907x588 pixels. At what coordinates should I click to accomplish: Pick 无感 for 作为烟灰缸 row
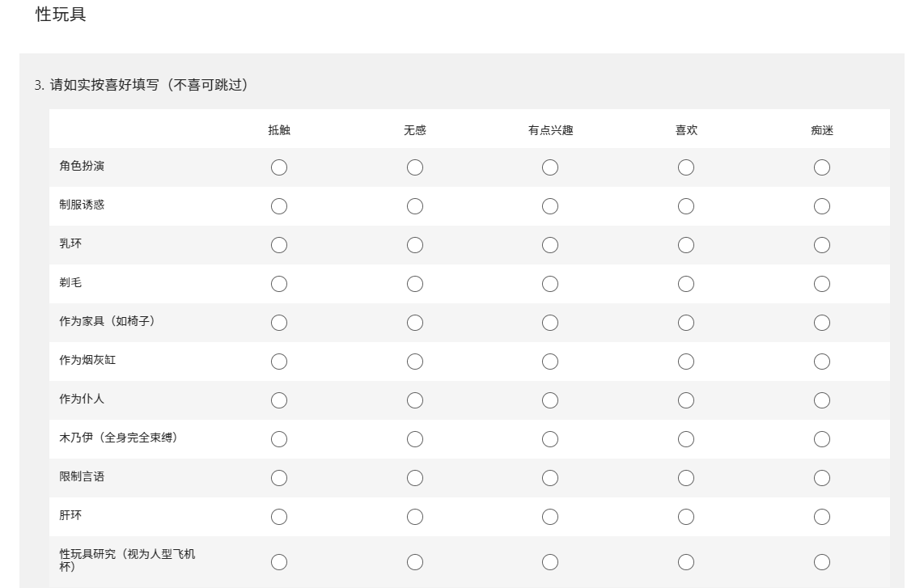(415, 362)
